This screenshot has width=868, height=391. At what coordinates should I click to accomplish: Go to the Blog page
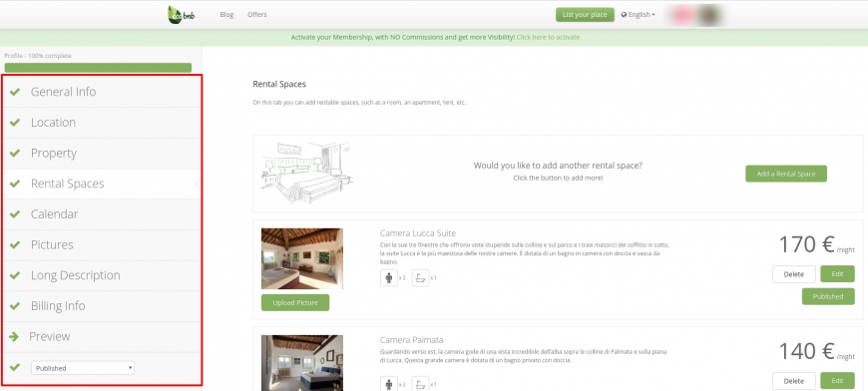click(226, 14)
